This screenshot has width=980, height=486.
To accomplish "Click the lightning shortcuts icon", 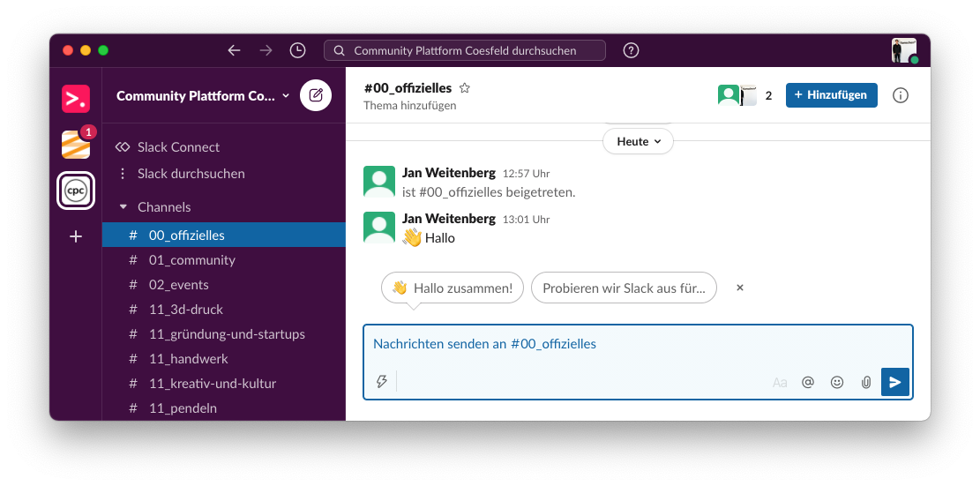I will coord(382,382).
